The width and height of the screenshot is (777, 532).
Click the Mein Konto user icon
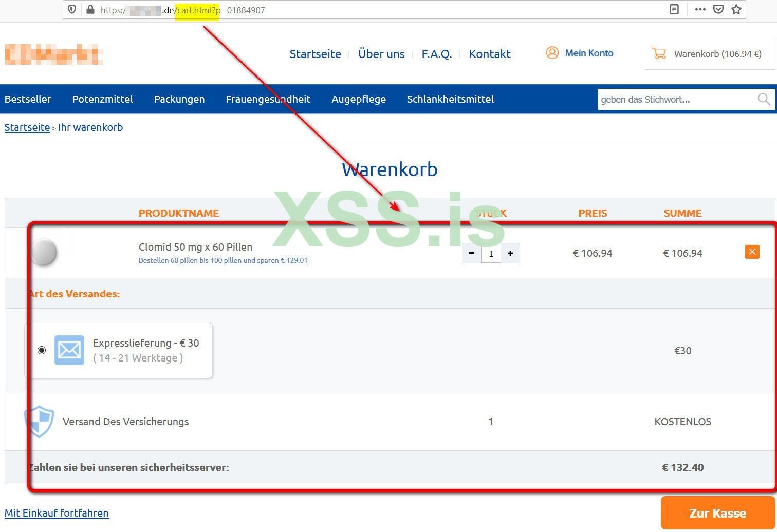(552, 53)
